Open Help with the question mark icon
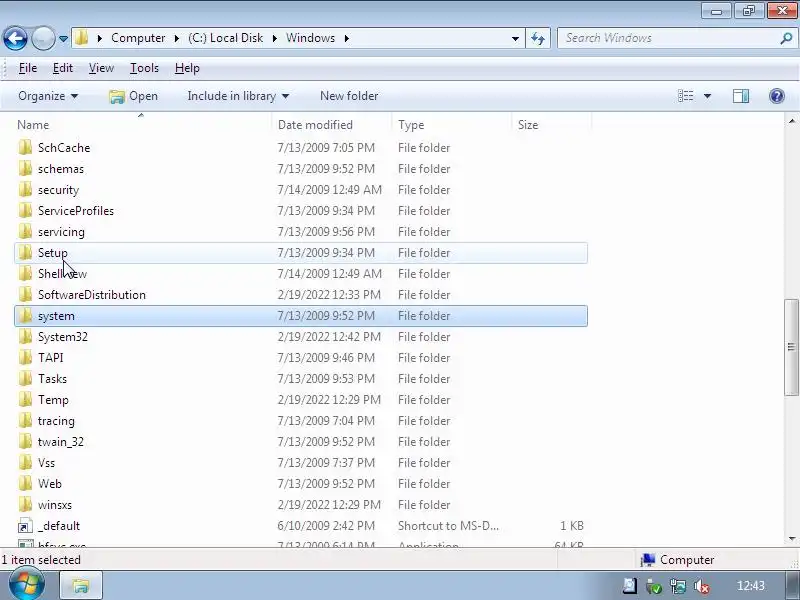Screen dimensions: 800x600 point(777,96)
